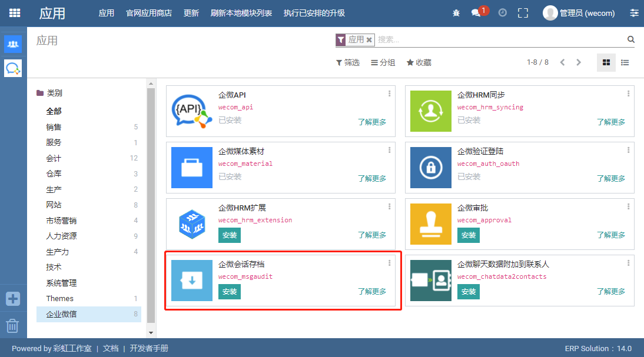Open the 分组 group-by dropdown
The width and height of the screenshot is (644, 357).
coord(383,62)
